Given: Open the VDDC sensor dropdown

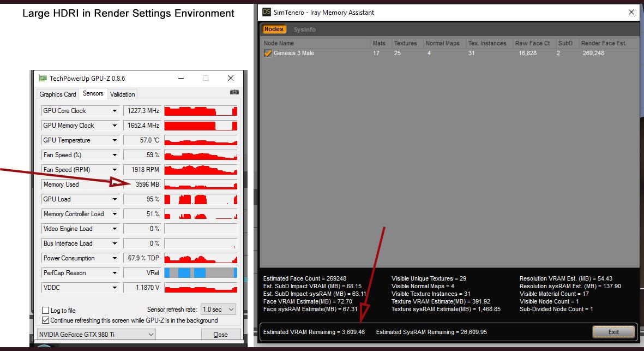Looking at the screenshot, I should pos(115,288).
